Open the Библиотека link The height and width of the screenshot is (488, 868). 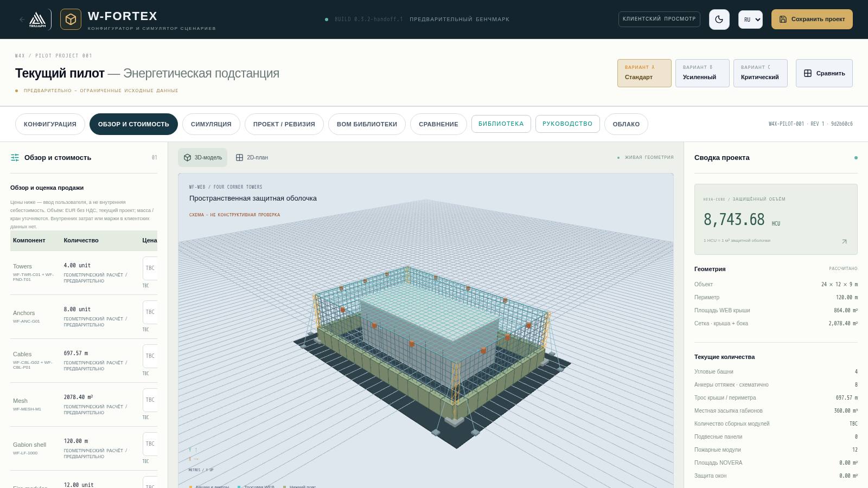pos(501,124)
